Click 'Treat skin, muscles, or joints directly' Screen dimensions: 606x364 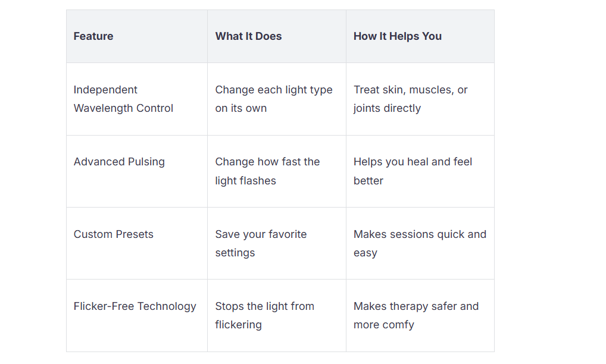click(x=410, y=99)
